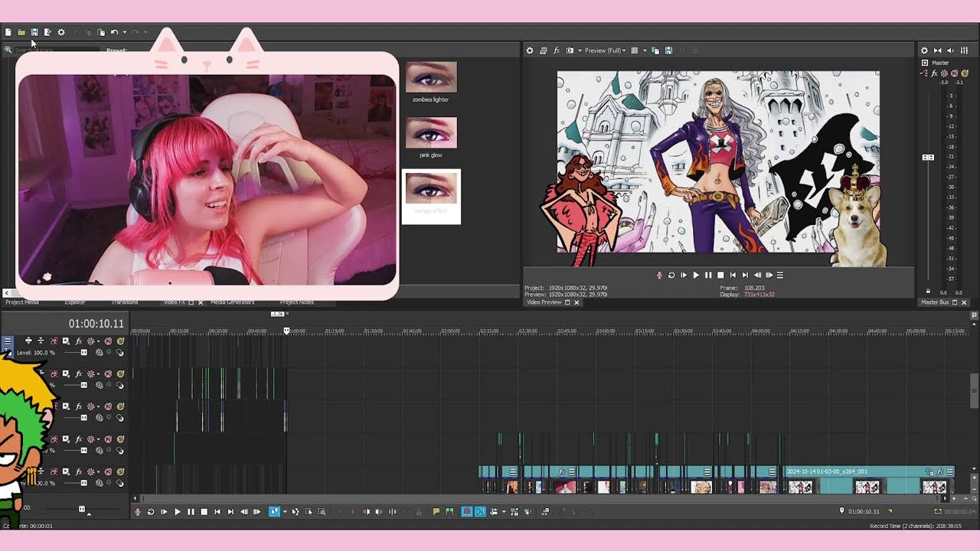Mute the Master bus
Image resolution: width=980 pixels, height=551 pixels.
[x=954, y=73]
